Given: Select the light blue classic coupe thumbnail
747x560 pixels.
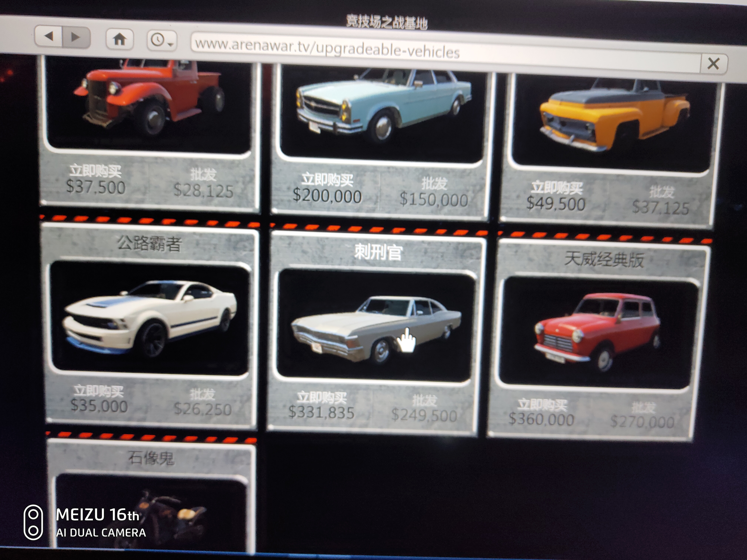Looking at the screenshot, I should (x=383, y=113).
